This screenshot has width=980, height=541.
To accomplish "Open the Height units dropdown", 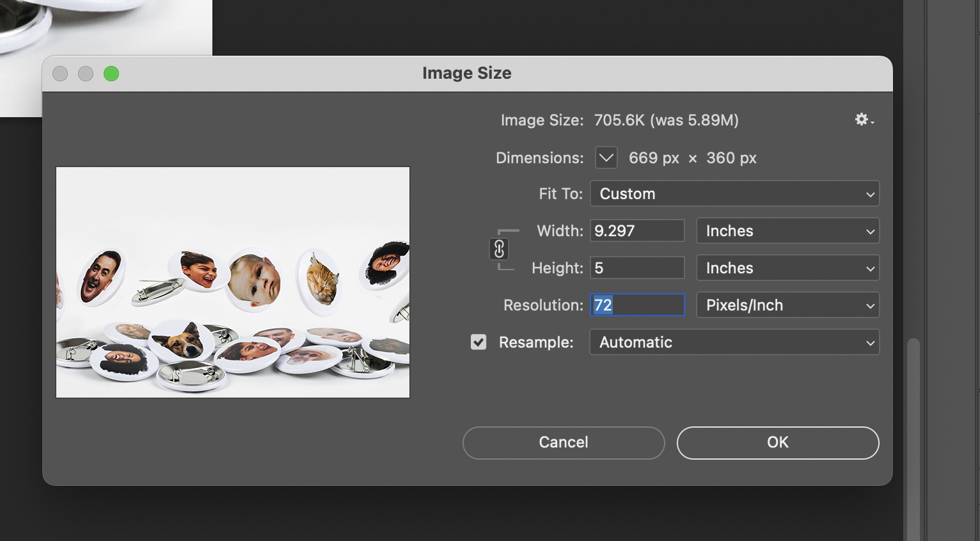I will pos(787,268).
